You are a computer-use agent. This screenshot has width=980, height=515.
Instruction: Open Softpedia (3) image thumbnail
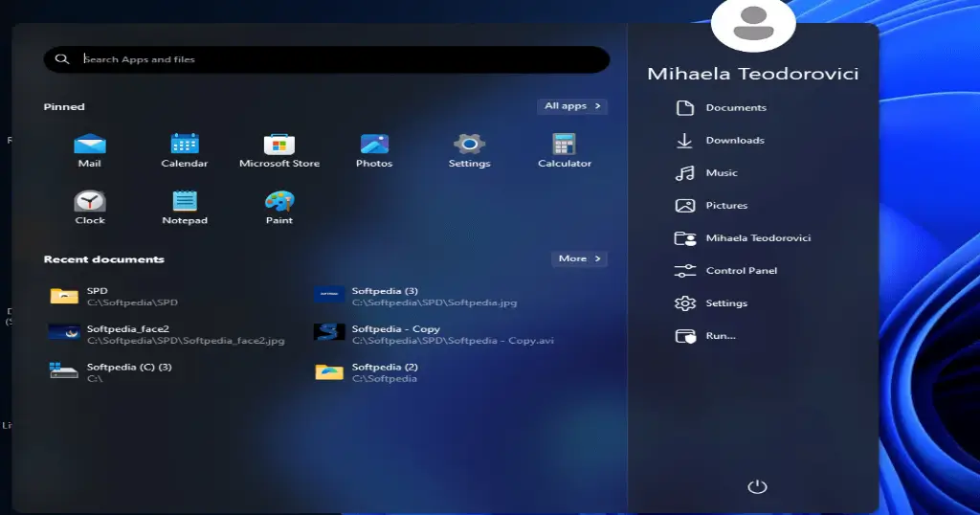click(x=329, y=295)
